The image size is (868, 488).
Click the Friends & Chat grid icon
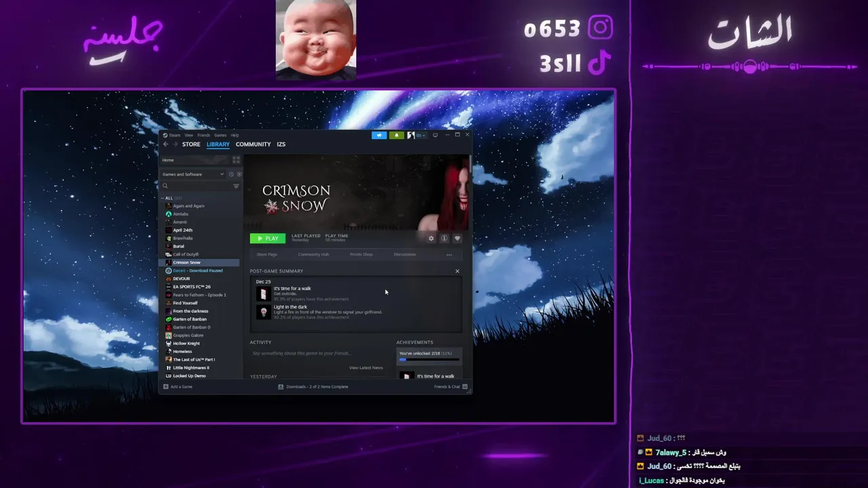465,386
